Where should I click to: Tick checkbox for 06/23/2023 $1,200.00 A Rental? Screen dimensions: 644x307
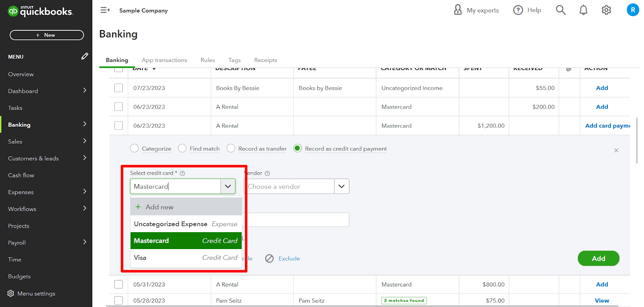(x=118, y=126)
